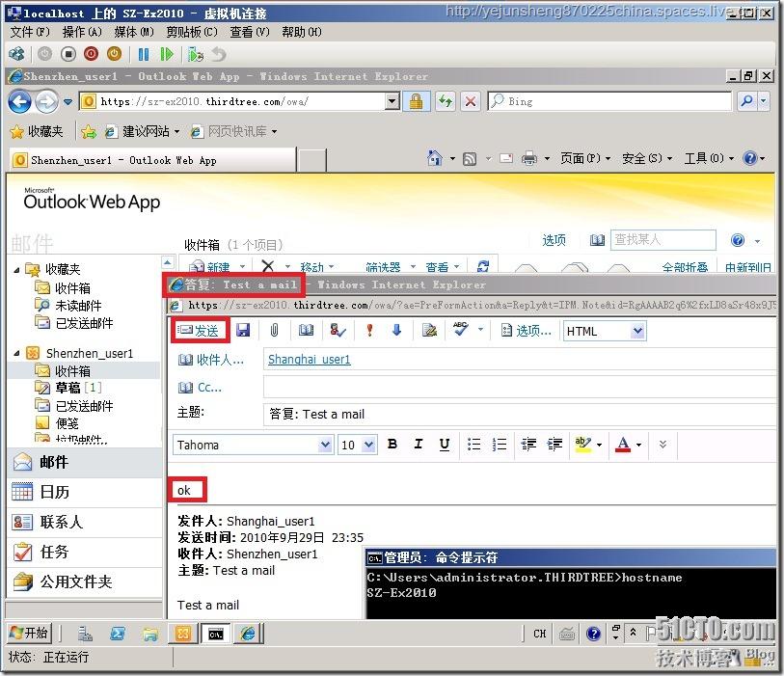Collapse Favorites (收藏夹) tree node
The width and height of the screenshot is (784, 676).
tap(16, 269)
